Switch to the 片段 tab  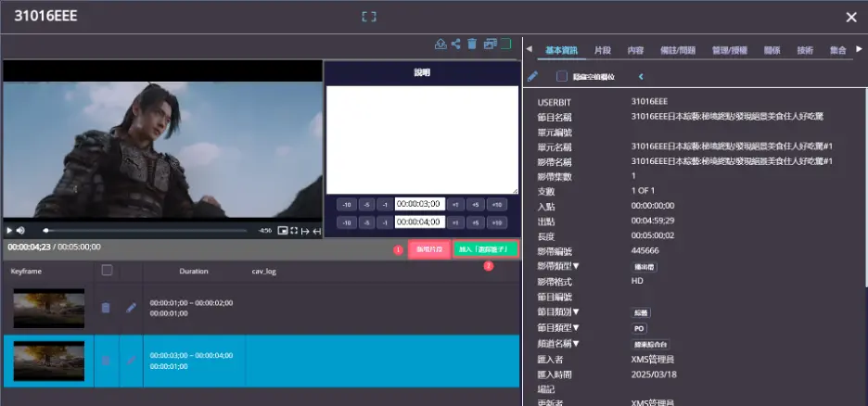(x=602, y=50)
